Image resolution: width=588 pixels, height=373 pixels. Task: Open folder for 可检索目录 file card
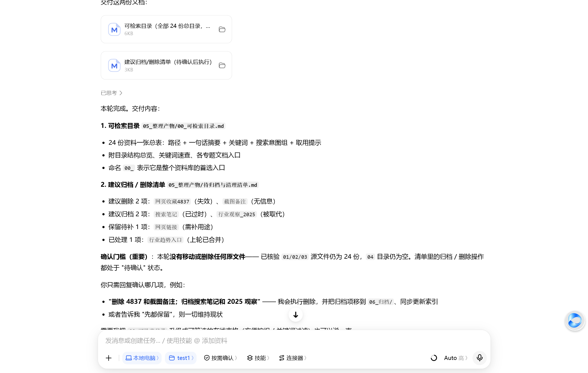(222, 29)
